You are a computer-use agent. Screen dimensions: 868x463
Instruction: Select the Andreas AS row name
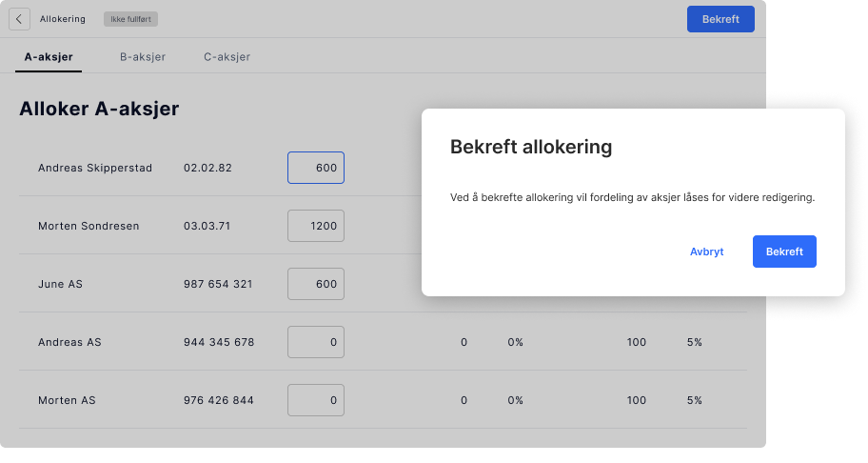(x=69, y=342)
